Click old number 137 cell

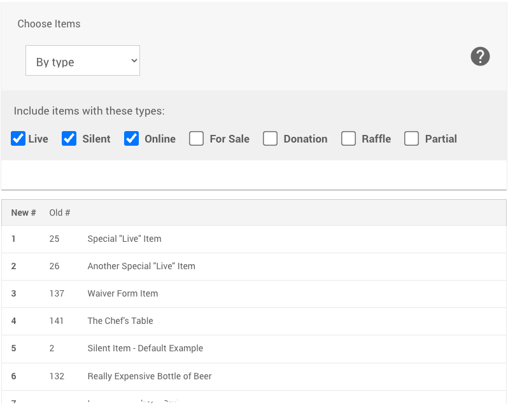coord(57,294)
